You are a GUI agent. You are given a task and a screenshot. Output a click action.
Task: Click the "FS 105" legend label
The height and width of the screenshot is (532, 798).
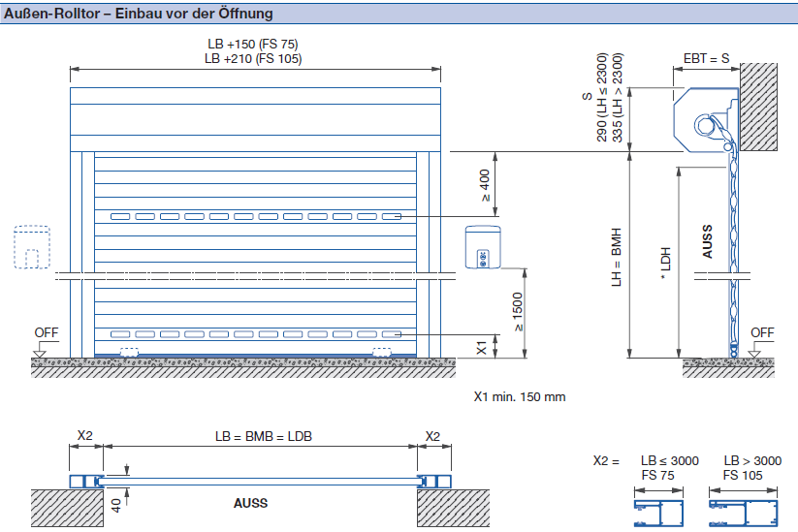743,475
